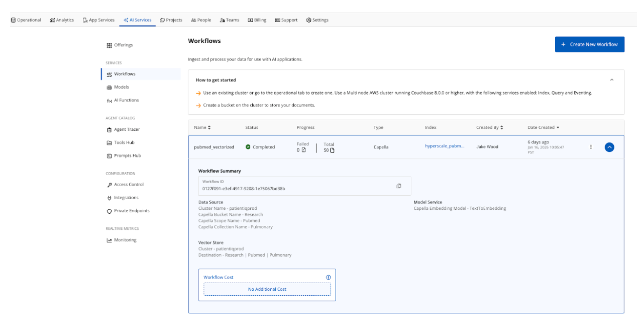Collapse the How to get started panel

611,80
